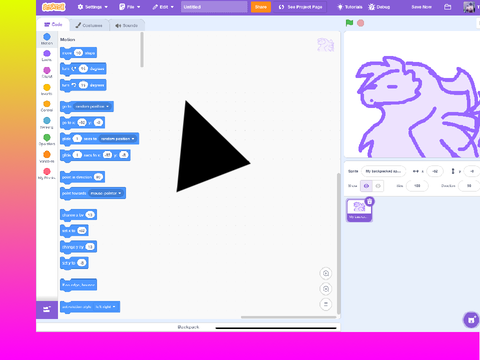Image resolution: width=480 pixels, height=360 pixels.
Task: Open the File menu
Action: [x=130, y=7]
